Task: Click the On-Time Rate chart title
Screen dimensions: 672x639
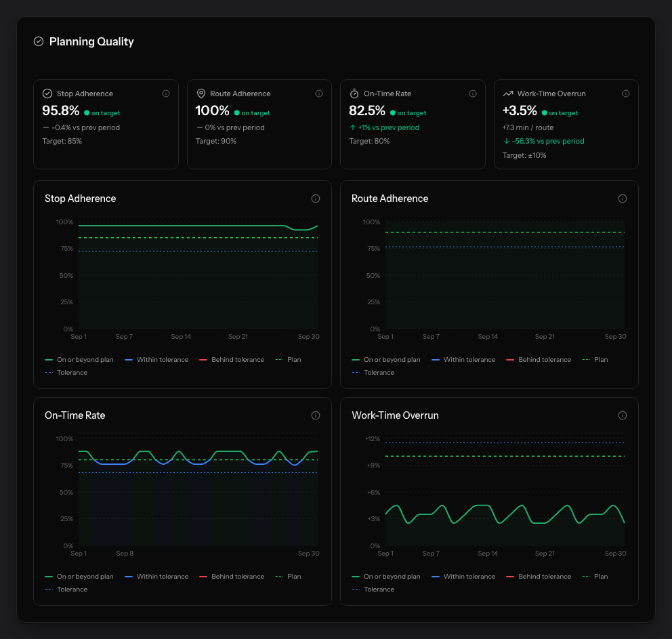Action: (x=75, y=415)
